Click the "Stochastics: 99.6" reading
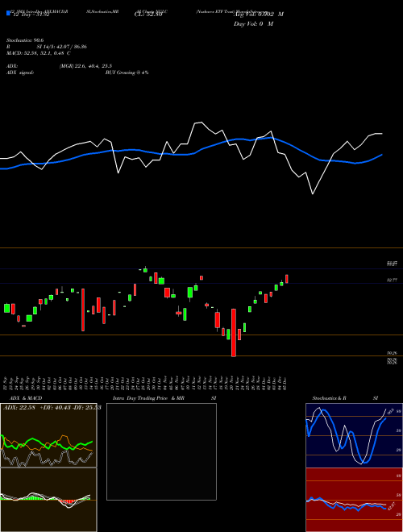This screenshot has width=403, height=532. 25,40
